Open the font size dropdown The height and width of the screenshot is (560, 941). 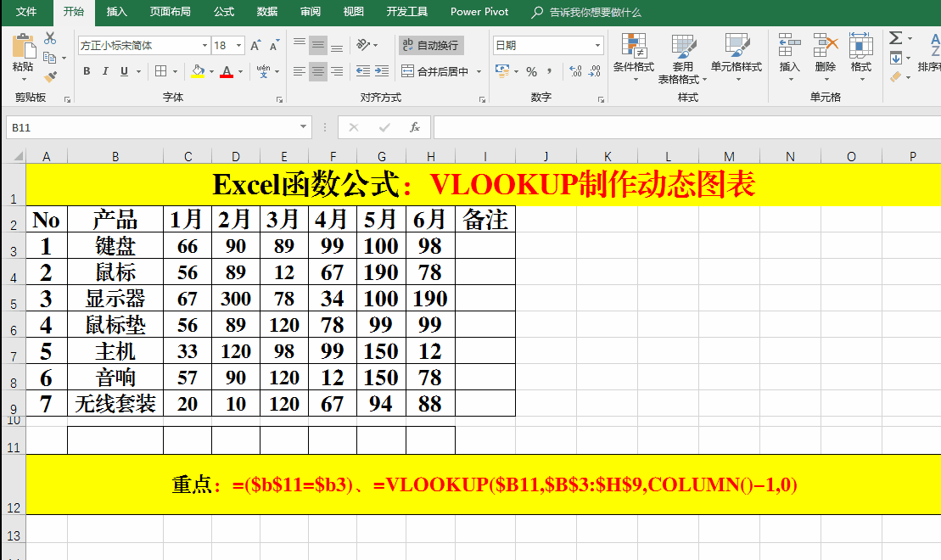pyautogui.click(x=240, y=46)
